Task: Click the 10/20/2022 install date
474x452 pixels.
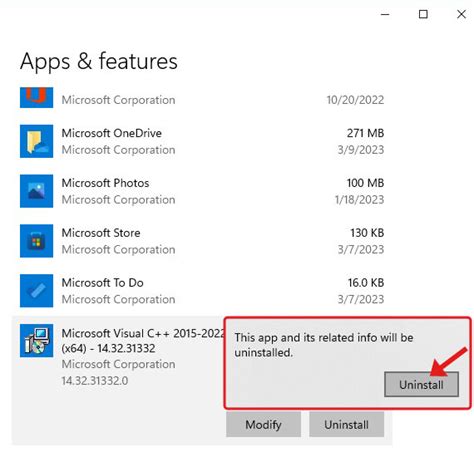Action: tap(355, 100)
